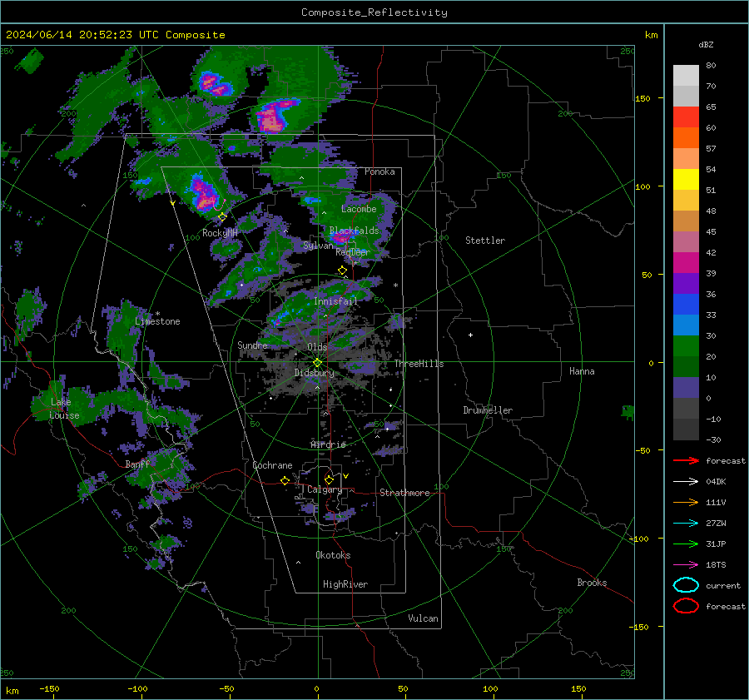
Task: Click the Airdrie city label
Action: 328,444
